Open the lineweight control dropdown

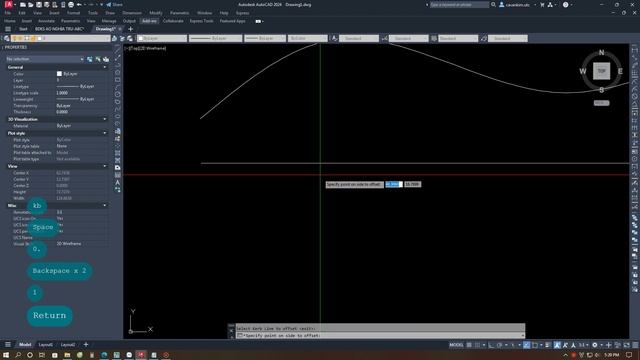[x=265, y=38]
